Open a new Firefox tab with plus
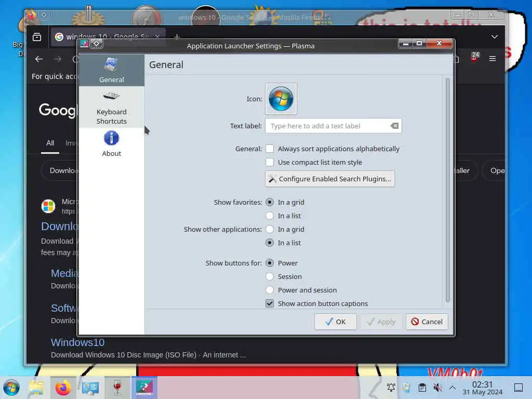 (177, 37)
